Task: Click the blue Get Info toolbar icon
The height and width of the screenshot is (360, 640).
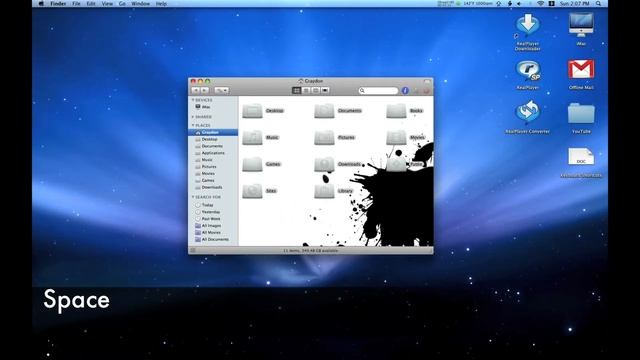Action: [x=405, y=91]
